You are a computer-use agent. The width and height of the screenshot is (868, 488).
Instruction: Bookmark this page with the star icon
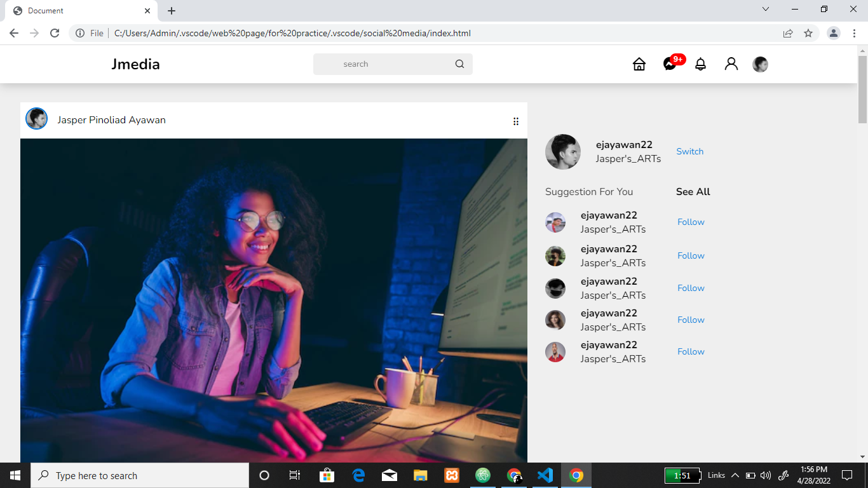pyautogui.click(x=808, y=33)
